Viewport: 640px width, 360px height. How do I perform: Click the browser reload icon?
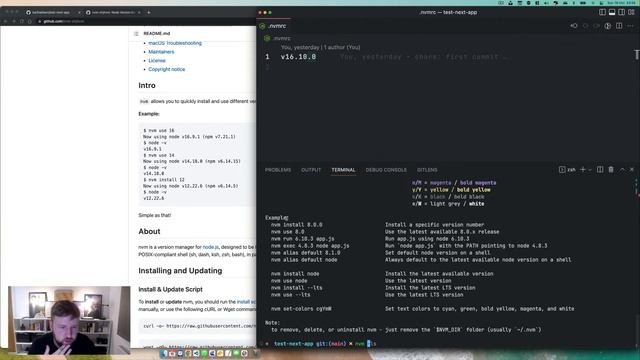pos(22,21)
